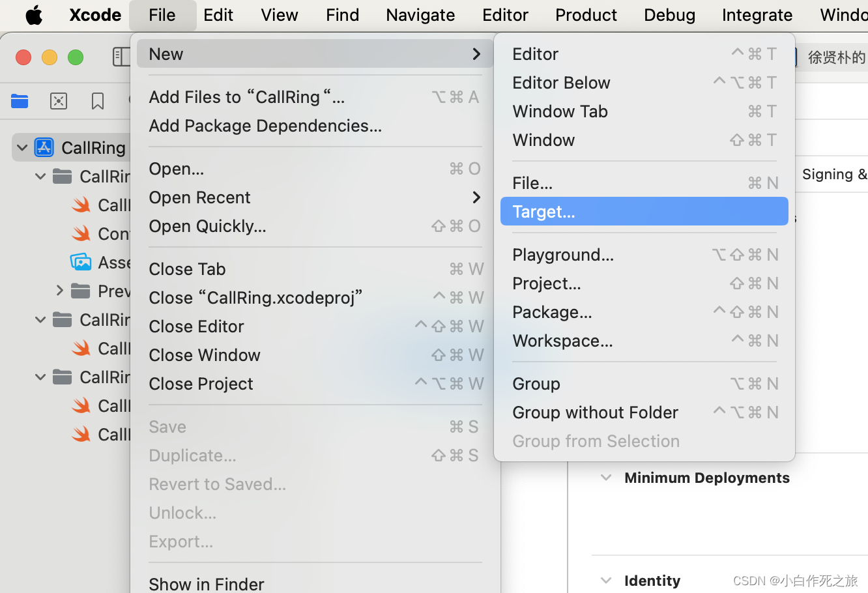The image size is (868, 593).
Task: Open the Editor menu in menu bar
Action: pos(505,14)
